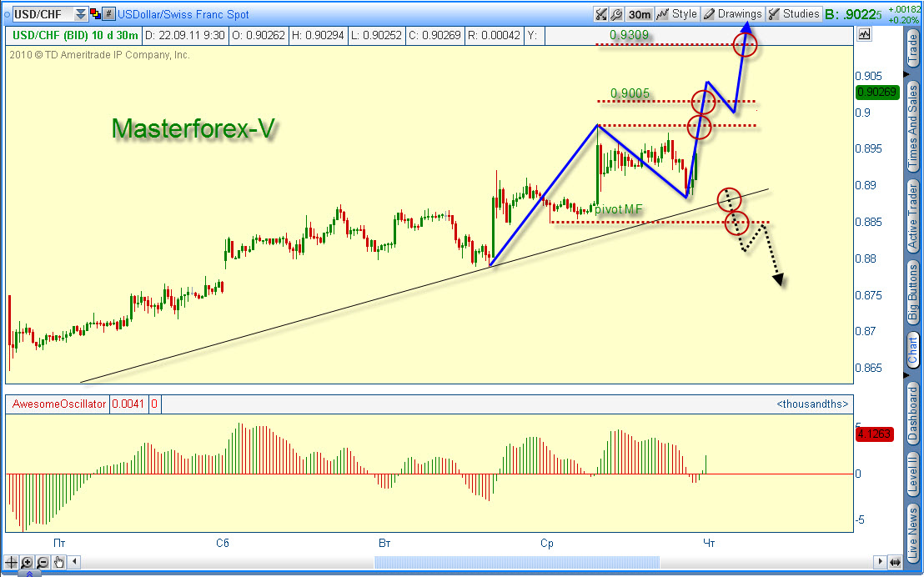Click the scrollbar left arrow button
This screenshot has height=577, width=924.
[x=73, y=563]
